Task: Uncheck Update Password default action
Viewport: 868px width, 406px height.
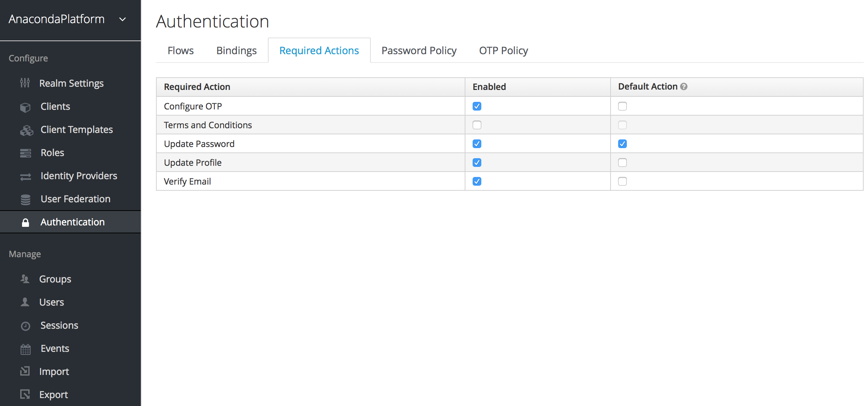Action: tap(622, 144)
